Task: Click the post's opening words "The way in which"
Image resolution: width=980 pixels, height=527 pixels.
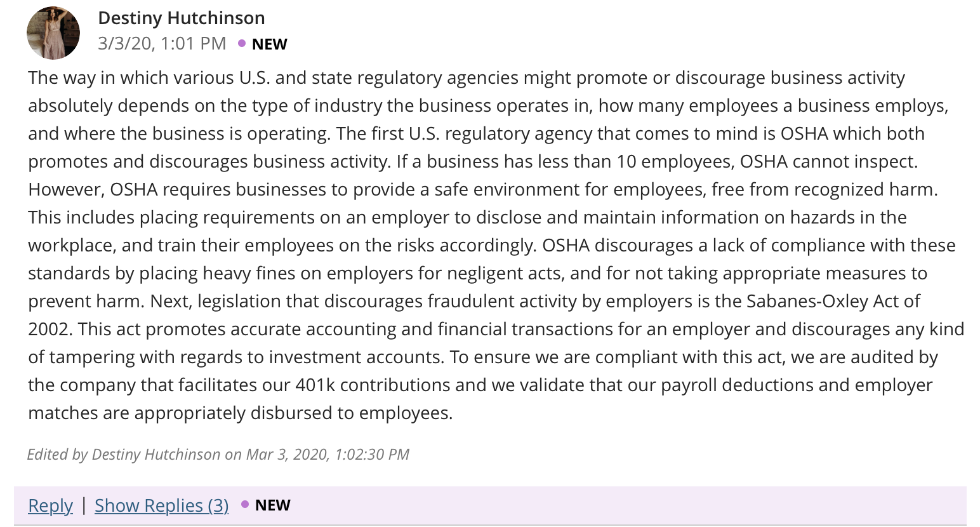Action: click(91, 77)
